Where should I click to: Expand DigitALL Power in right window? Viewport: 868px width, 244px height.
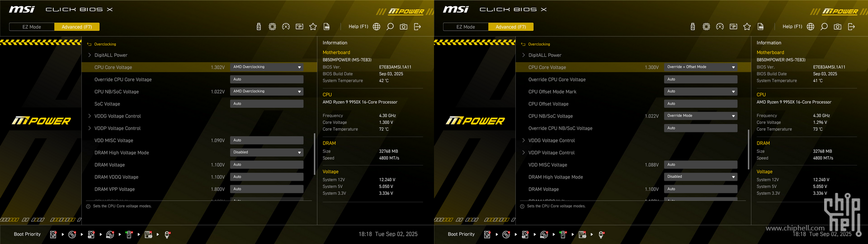click(x=542, y=55)
